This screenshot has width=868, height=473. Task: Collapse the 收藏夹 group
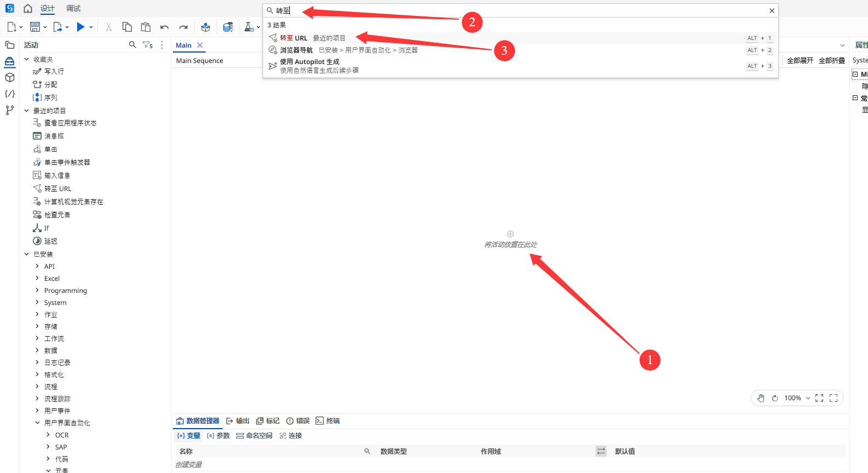[x=26, y=59]
